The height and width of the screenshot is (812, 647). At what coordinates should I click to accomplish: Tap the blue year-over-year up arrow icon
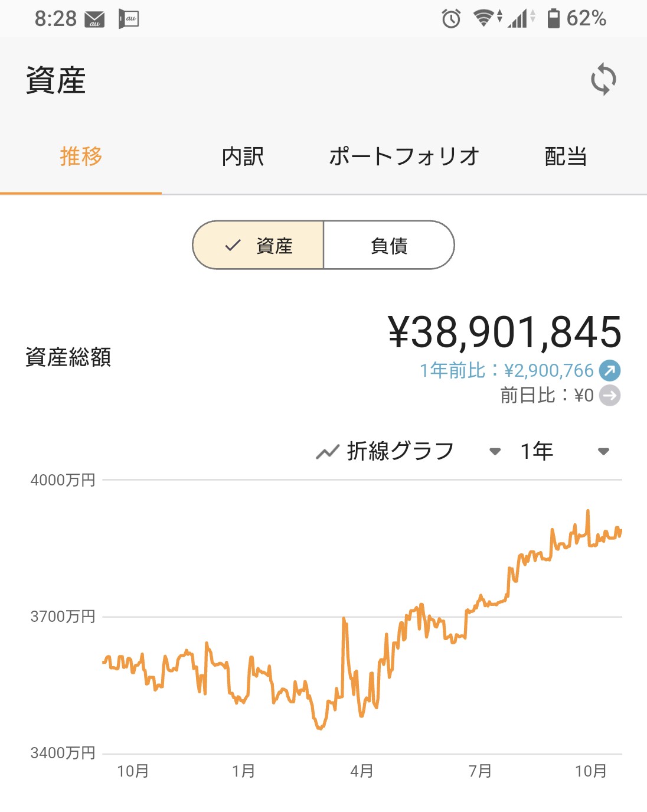coord(610,370)
